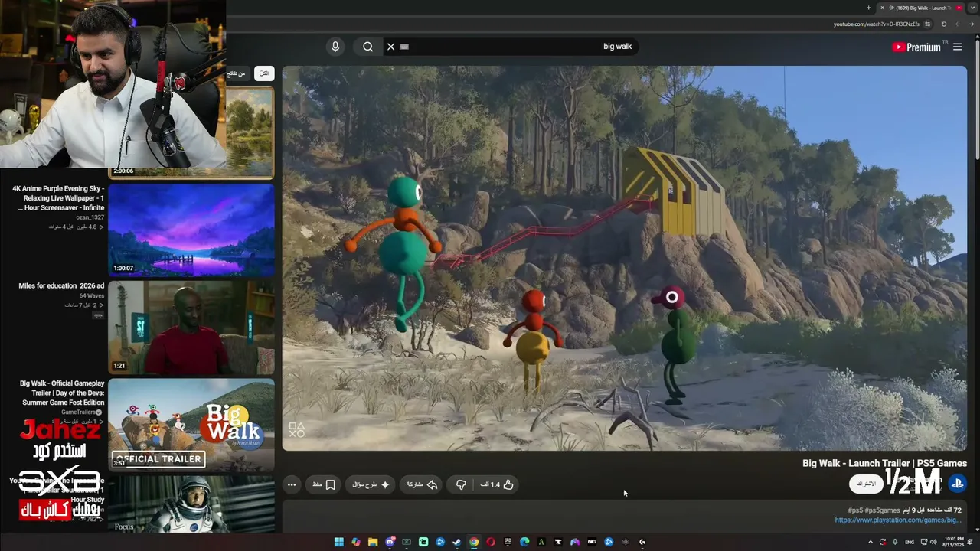Viewport: 980px width, 551px height.
Task: Open the PlayStation channel avatar
Action: click(x=957, y=484)
